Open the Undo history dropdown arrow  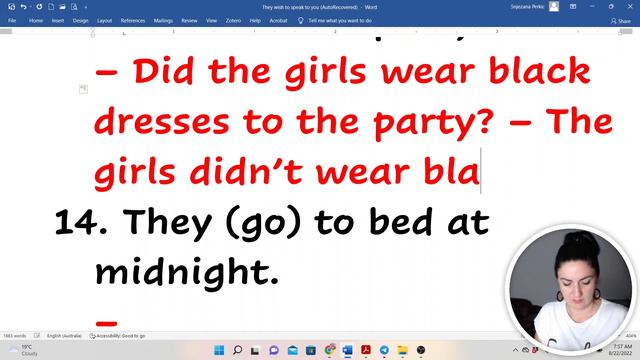[x=30, y=7]
